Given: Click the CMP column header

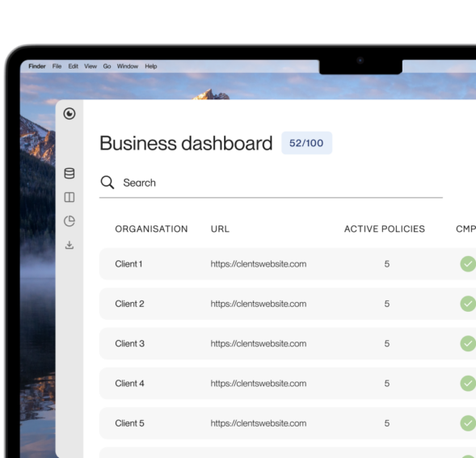Looking at the screenshot, I should [x=465, y=229].
